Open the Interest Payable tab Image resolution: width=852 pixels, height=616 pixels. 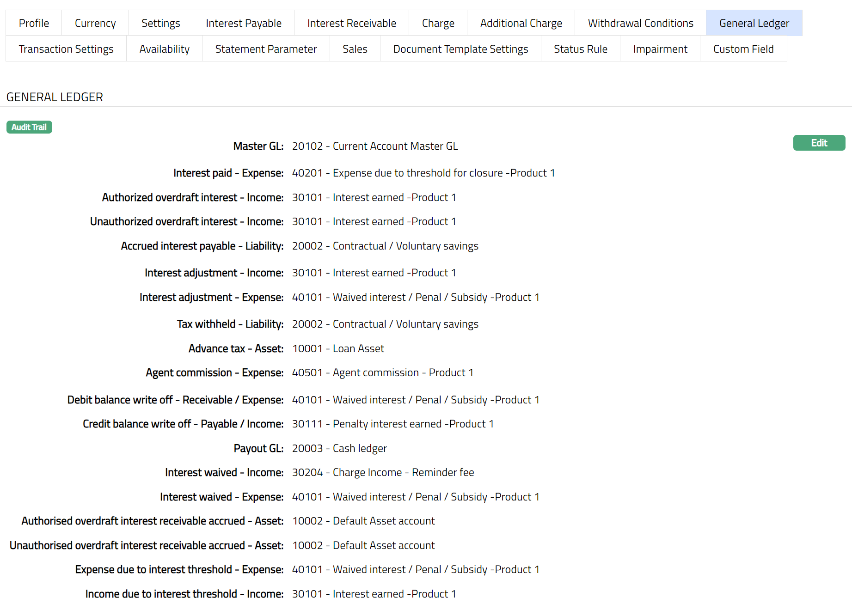(x=244, y=23)
